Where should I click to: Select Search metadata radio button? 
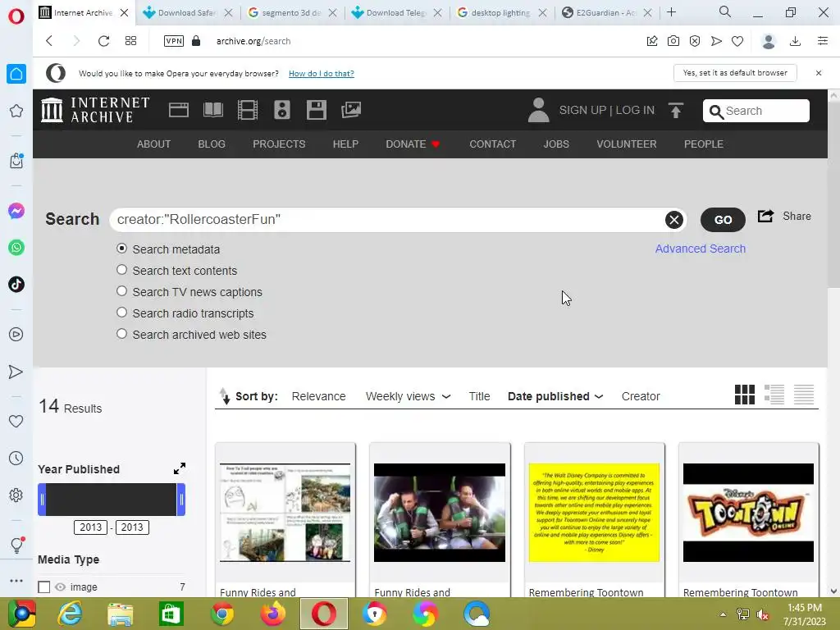coord(121,249)
